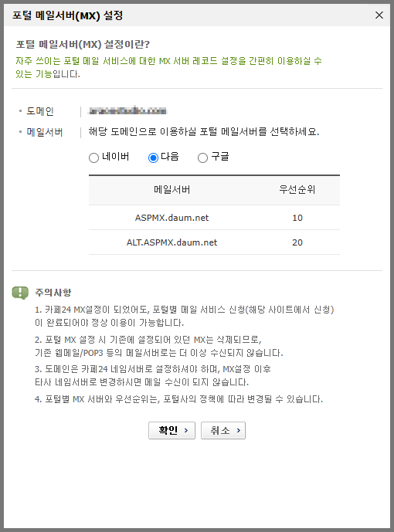Click the 주의사항 heading text

(53, 293)
